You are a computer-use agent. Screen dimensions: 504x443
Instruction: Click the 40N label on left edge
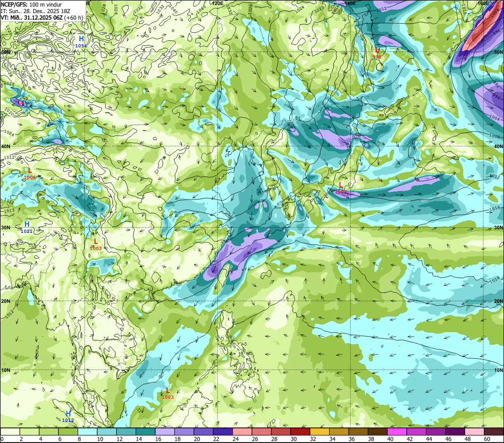[6, 146]
